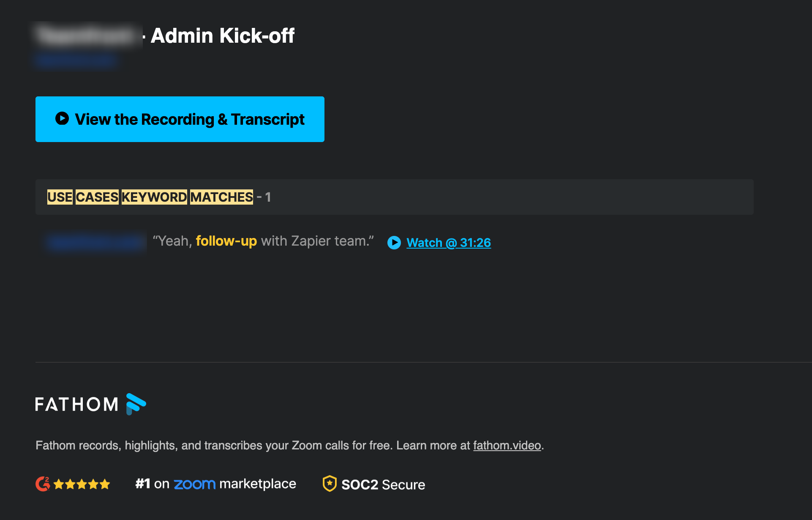This screenshot has height=520, width=812.
Task: Click the Use Cases Keyword Matches header
Action: pyautogui.click(x=150, y=197)
